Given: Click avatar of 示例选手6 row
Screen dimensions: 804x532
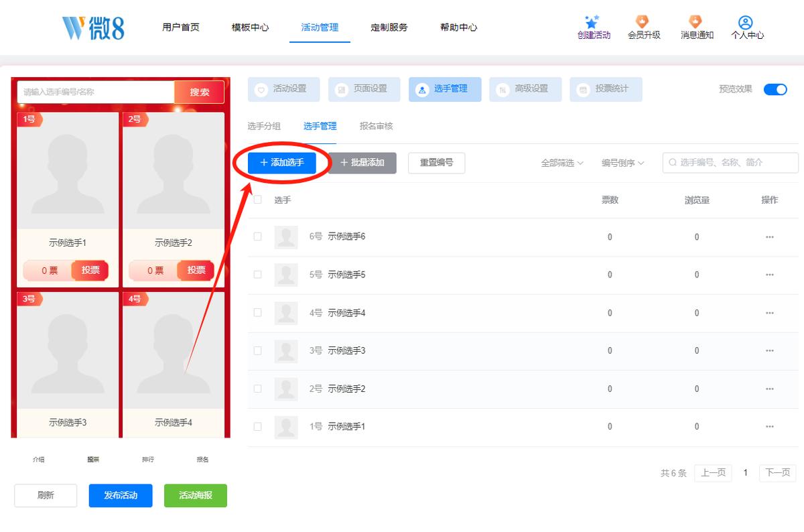Looking at the screenshot, I should (286, 237).
